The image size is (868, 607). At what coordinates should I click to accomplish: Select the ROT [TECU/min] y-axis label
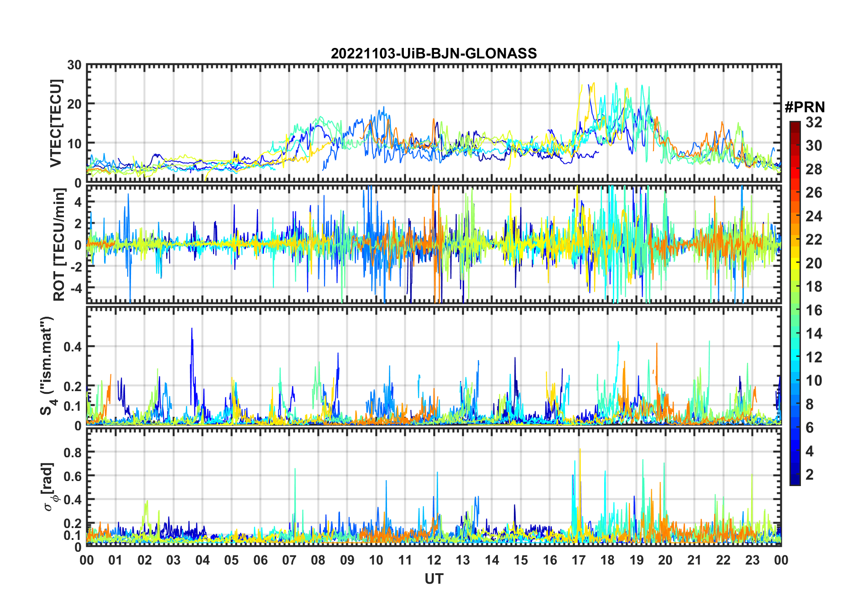59,245
